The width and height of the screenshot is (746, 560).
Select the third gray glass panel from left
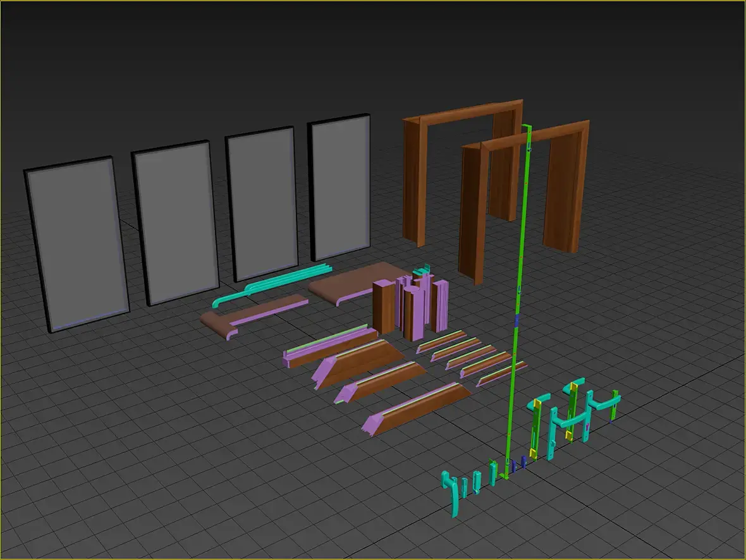coord(262,204)
